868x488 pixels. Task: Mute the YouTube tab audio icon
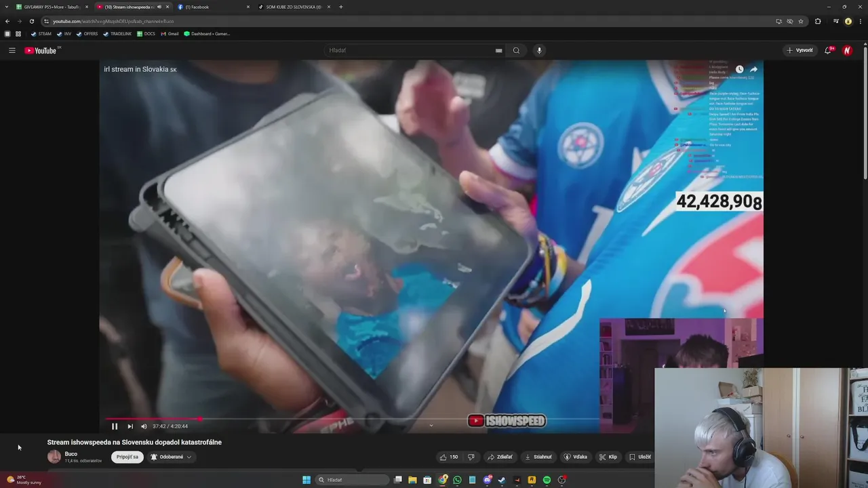point(159,7)
